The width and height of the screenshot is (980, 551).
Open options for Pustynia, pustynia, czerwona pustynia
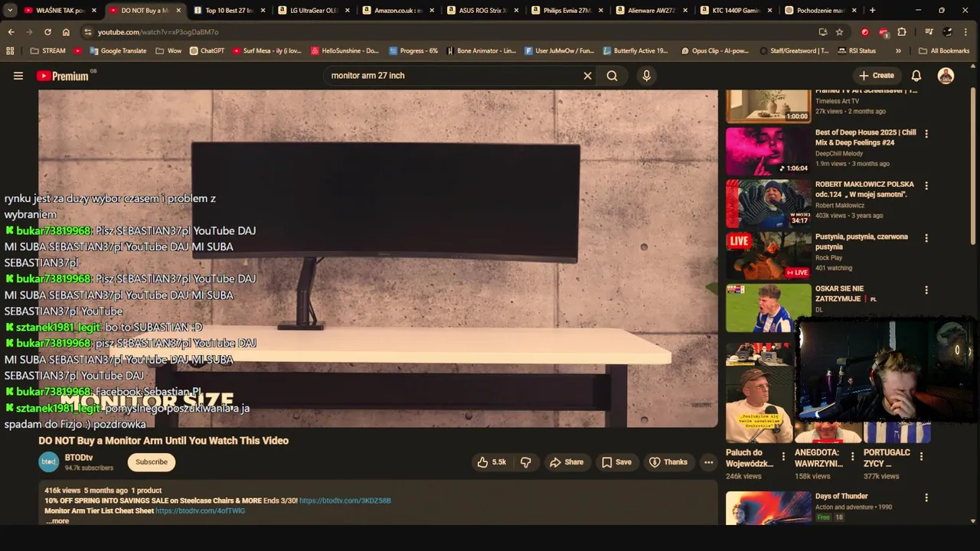point(926,238)
